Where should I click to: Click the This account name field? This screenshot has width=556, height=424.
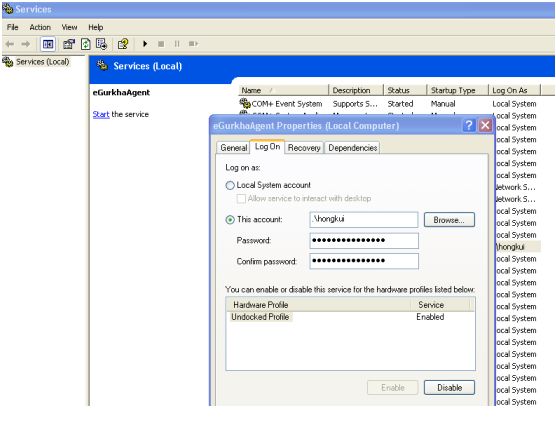[x=364, y=219]
